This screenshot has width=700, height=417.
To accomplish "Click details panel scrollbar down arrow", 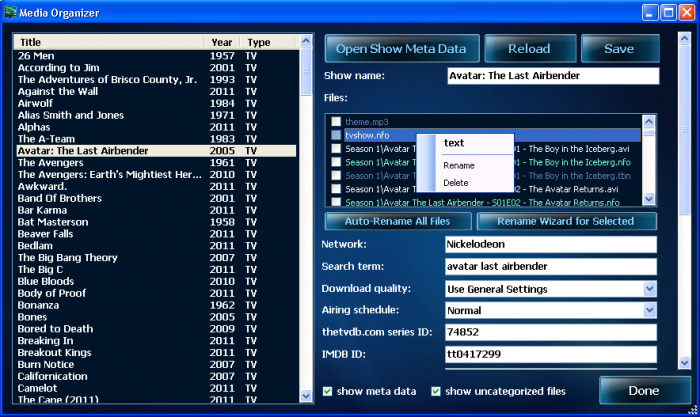I will 684,363.
